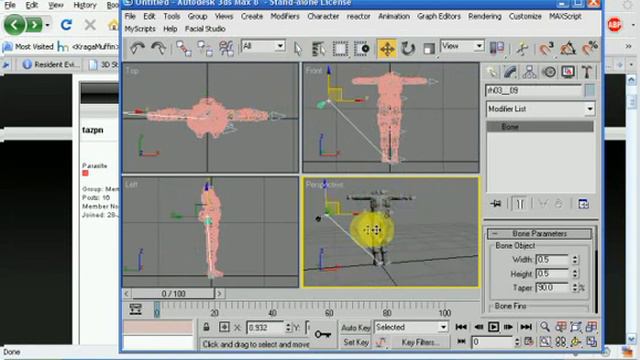Click the Maximize Viewport Toggle icon
Screen dimensions: 640x360
(591, 342)
